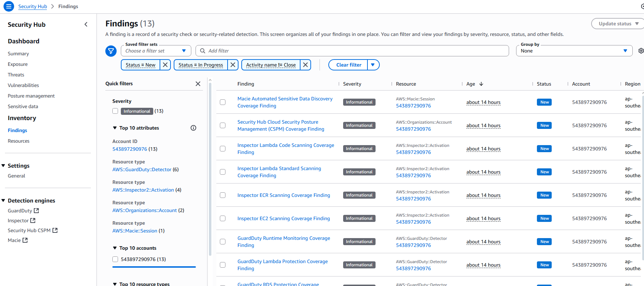The image size is (644, 286).
Task: Collapse the Detection engines nav section
Action: click(3, 200)
